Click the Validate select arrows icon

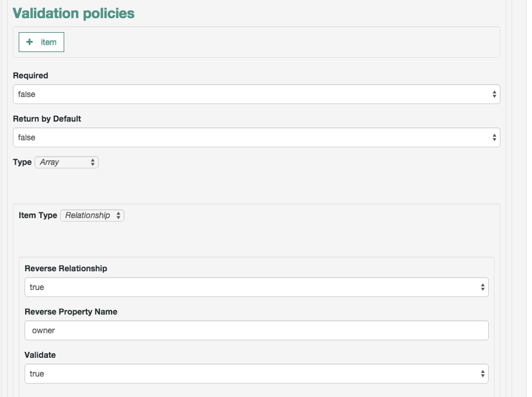tap(482, 374)
